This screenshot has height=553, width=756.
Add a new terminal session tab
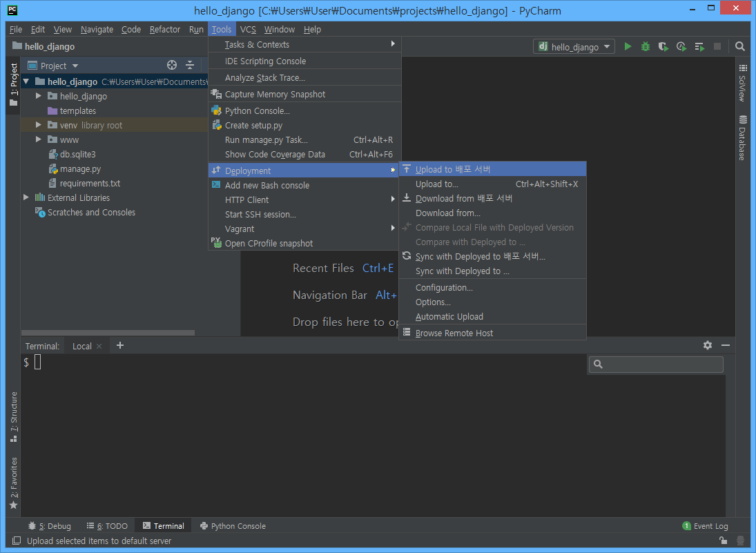[120, 345]
